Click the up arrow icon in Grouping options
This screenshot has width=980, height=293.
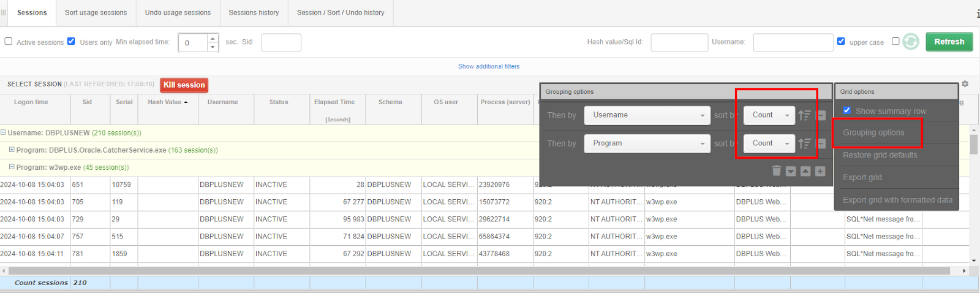pos(805,172)
